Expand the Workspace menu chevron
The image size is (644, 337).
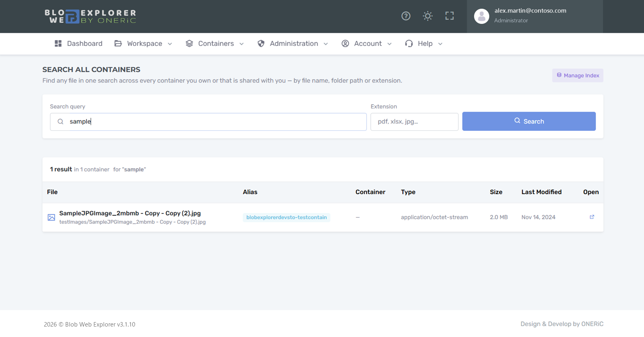[x=170, y=44]
